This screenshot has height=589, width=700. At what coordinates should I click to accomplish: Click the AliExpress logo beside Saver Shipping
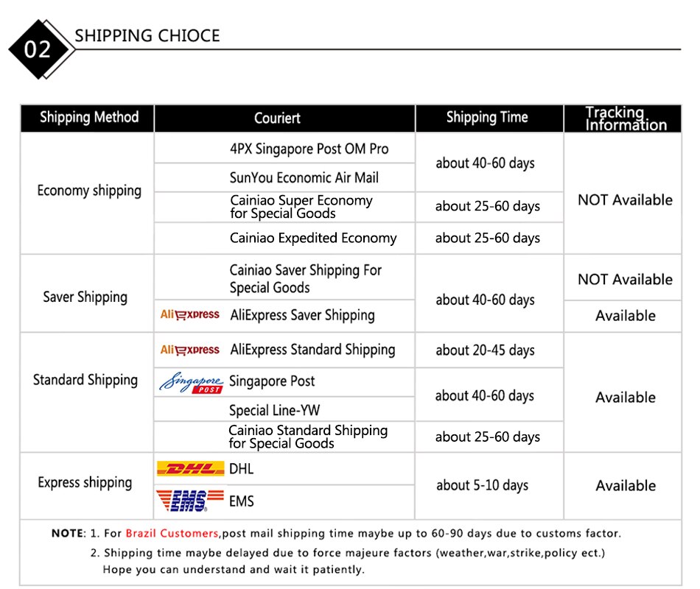pos(189,315)
